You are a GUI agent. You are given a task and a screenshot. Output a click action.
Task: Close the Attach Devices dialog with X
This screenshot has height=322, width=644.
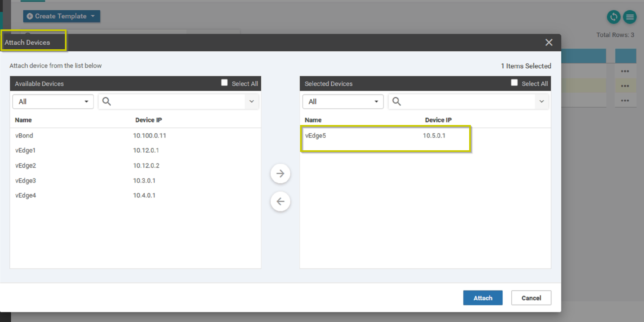coord(549,42)
